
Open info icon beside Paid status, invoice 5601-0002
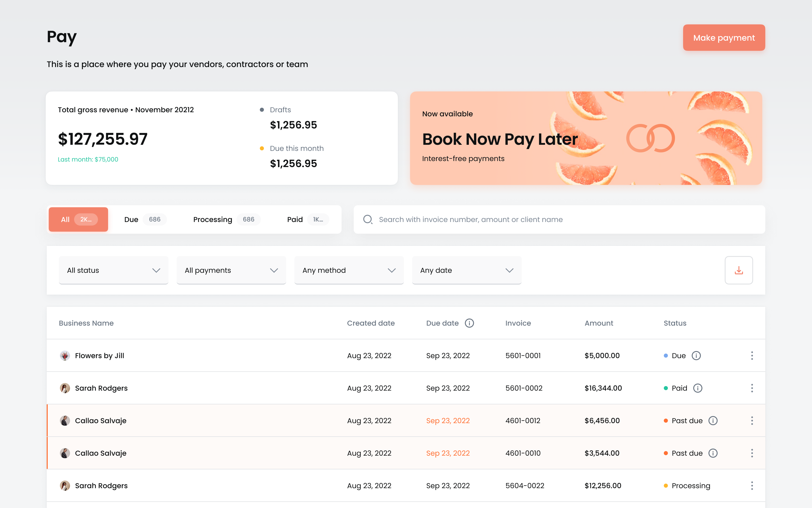pos(698,388)
